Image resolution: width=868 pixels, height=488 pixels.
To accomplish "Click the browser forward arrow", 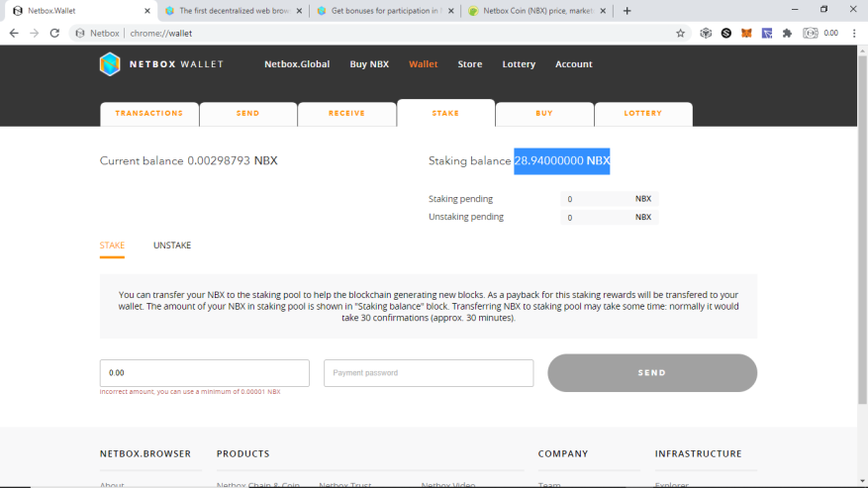I will pos(35,34).
